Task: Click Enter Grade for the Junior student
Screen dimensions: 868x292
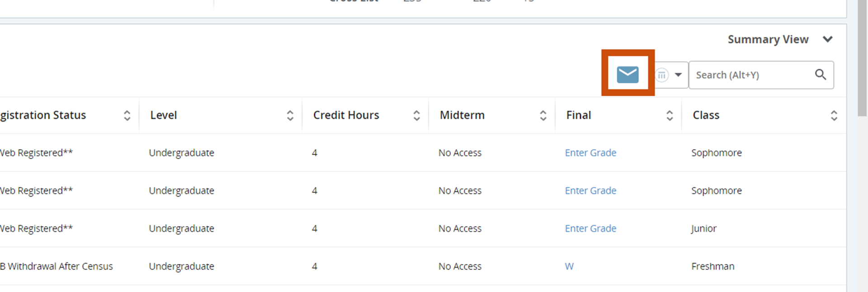Action: click(590, 229)
